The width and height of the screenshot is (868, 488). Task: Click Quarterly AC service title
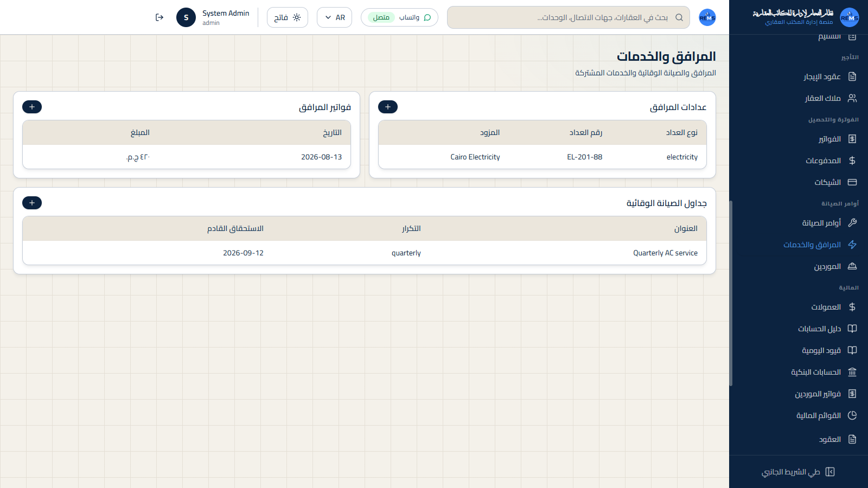click(x=666, y=253)
